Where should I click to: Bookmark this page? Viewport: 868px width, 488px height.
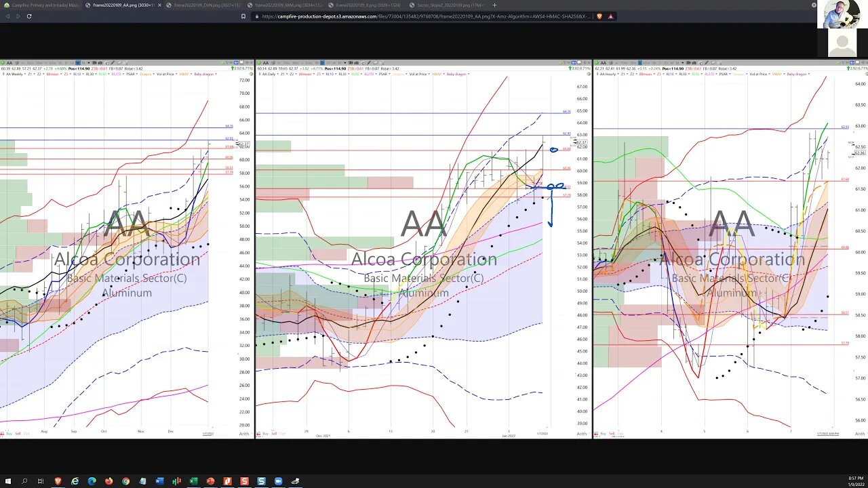(x=243, y=16)
